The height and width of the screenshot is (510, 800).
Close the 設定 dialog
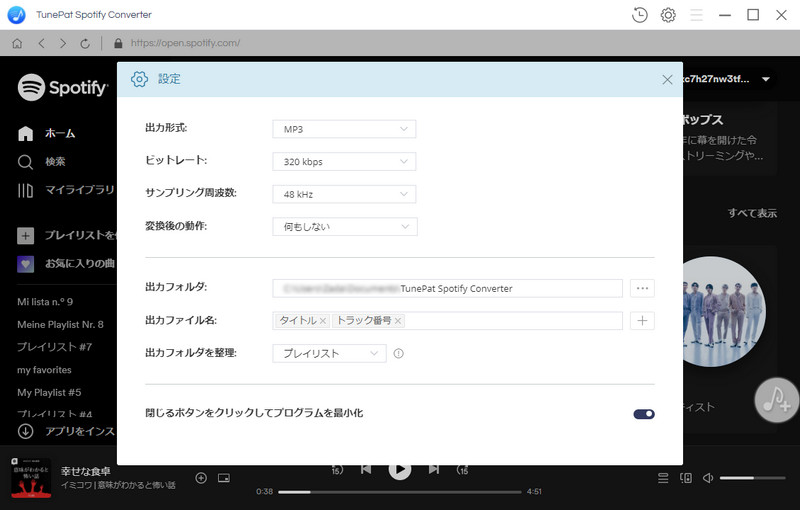(x=667, y=80)
